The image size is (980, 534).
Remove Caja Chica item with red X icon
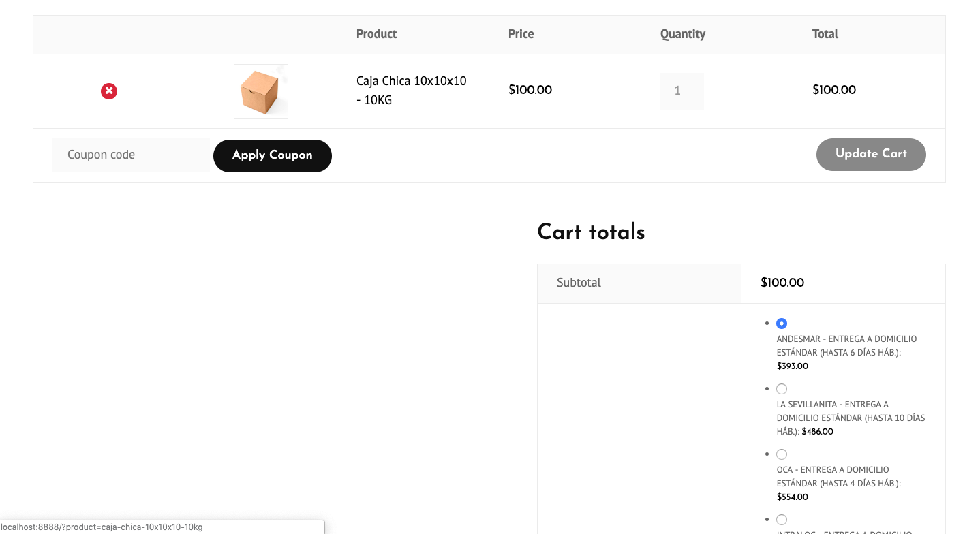[x=109, y=91]
